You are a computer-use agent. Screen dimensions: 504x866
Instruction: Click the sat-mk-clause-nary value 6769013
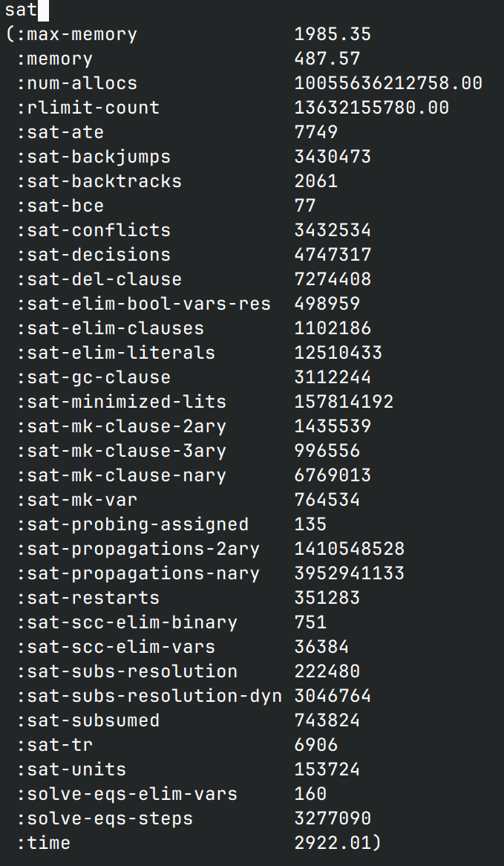point(333,475)
